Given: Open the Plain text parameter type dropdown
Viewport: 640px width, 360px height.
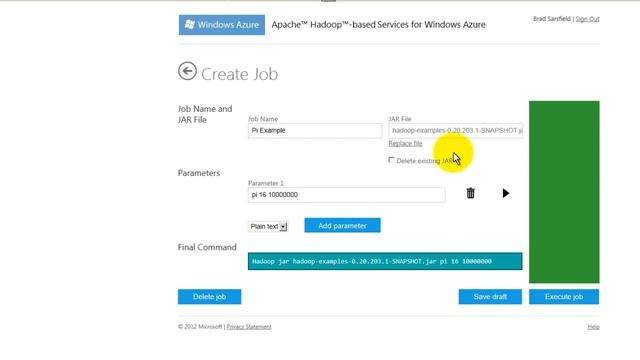Looking at the screenshot, I should coord(268,226).
